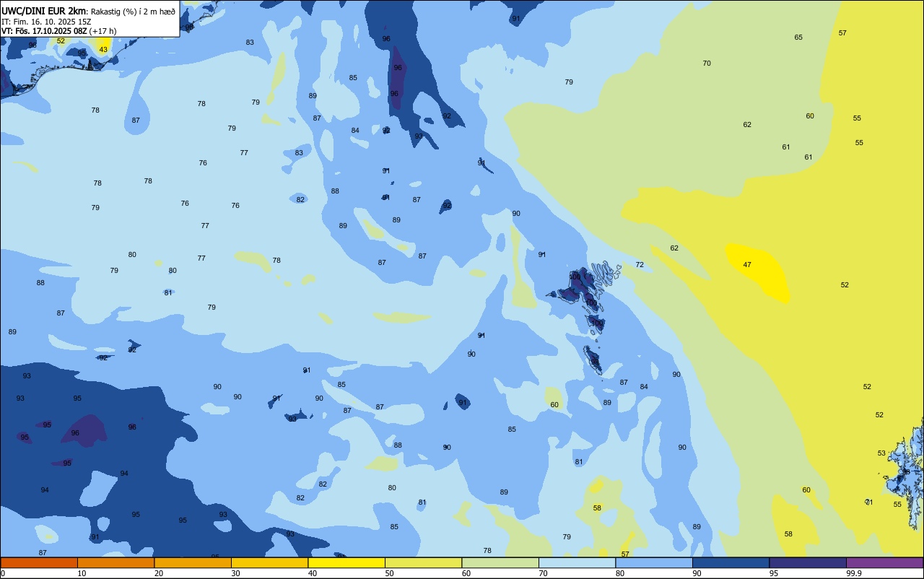Image resolution: width=924 pixels, height=579 pixels.
Task: Click the map value "43" near top-left
Action: pyautogui.click(x=103, y=50)
